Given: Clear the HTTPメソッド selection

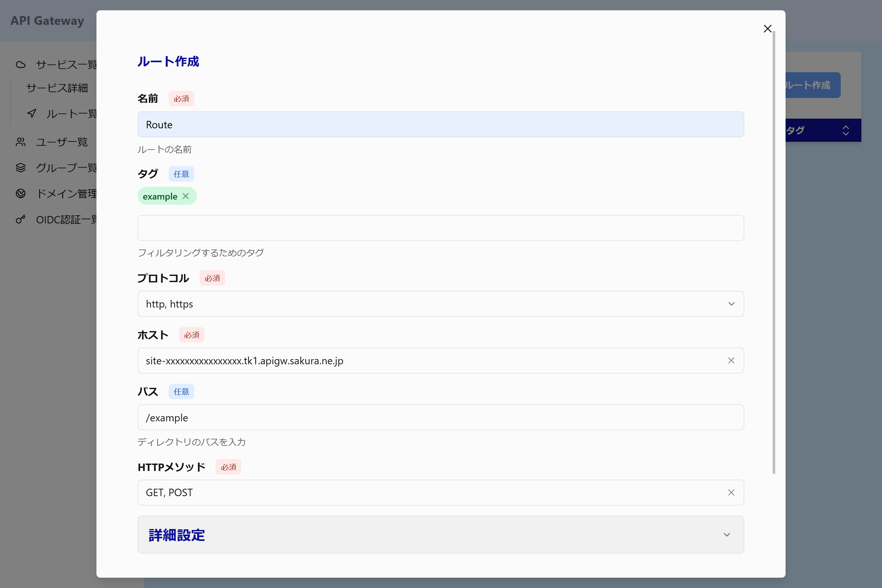Looking at the screenshot, I should pyautogui.click(x=731, y=492).
